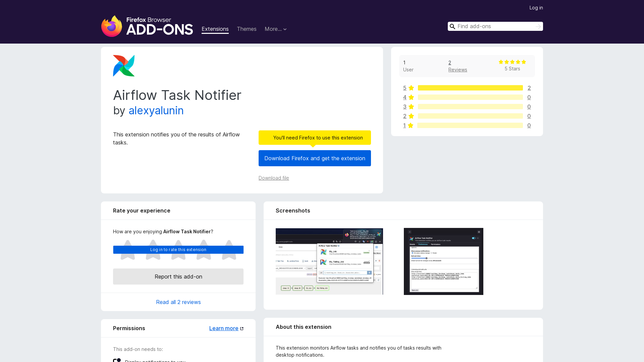Filter reviews by 4 stars row
This screenshot has height=362, width=644.
coord(467,97)
